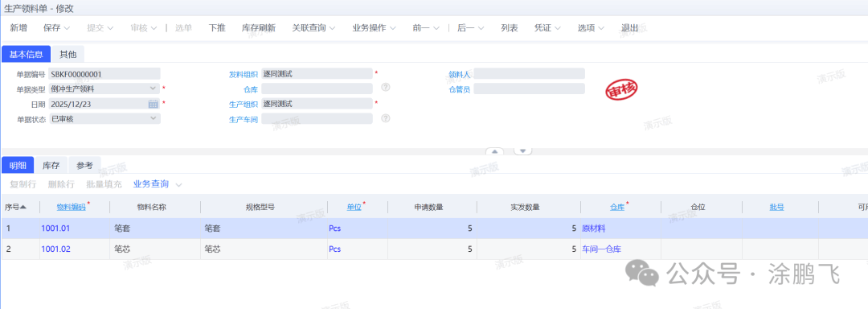Click the 新增 button

18,27
